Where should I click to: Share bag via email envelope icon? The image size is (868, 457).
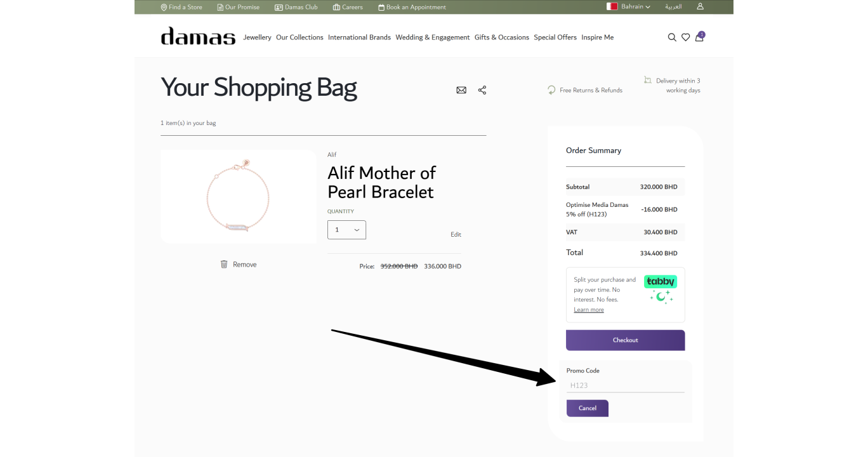[x=461, y=90]
